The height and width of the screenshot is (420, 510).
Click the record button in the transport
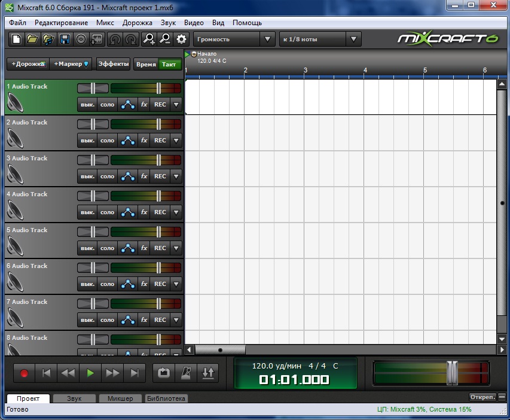pos(24,373)
